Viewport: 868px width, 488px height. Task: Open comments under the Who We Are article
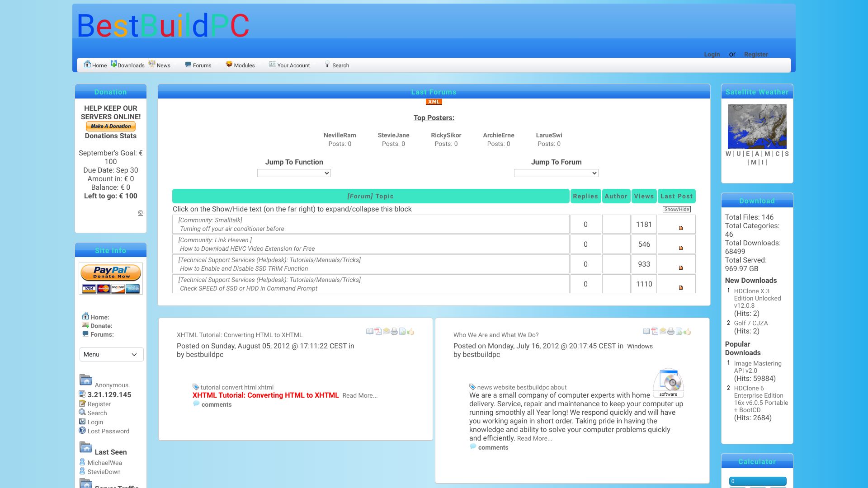point(493,447)
